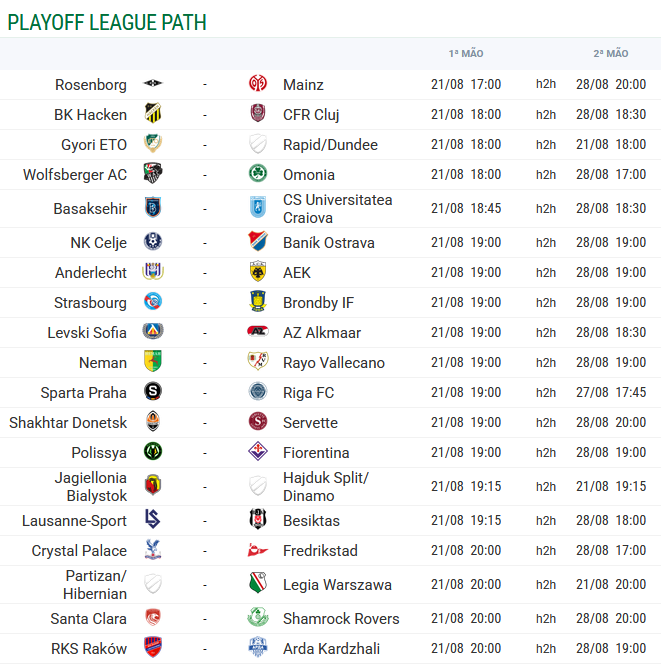View h2h for Polissya vs Fiorentina
Screen dimensions: 661x665
coord(546,453)
